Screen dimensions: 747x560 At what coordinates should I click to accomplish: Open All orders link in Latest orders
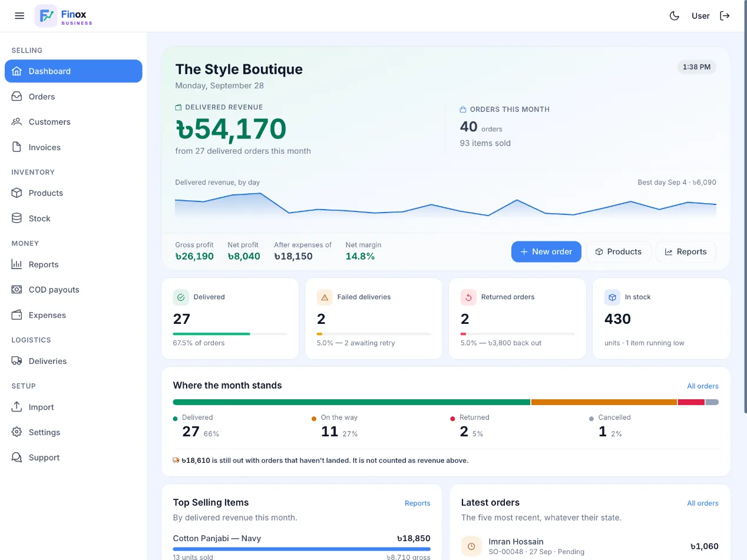click(703, 503)
